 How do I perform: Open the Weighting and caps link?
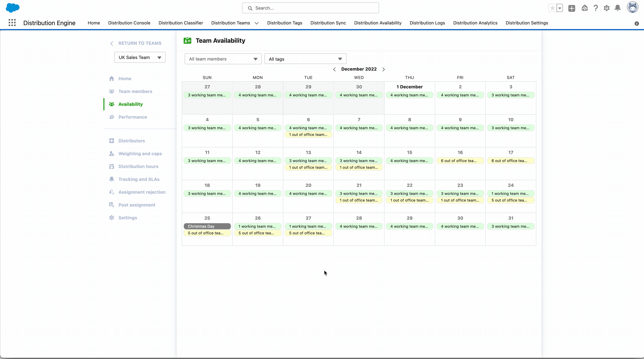[140, 154]
